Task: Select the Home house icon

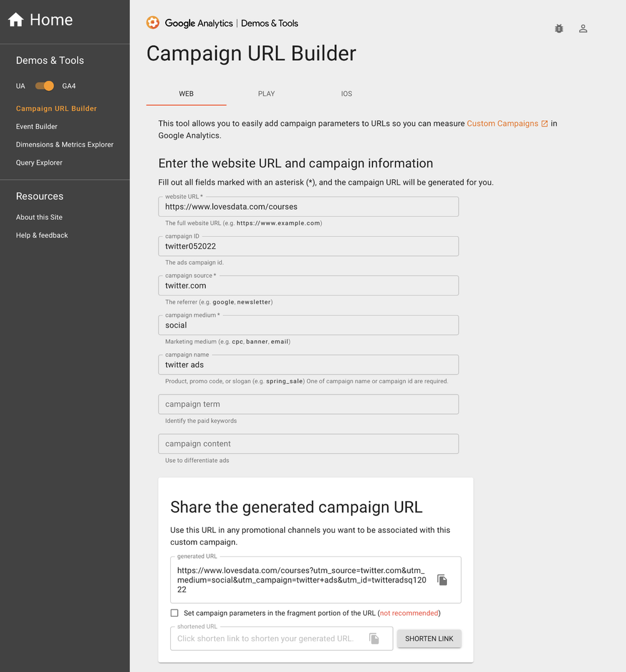Action: click(16, 19)
